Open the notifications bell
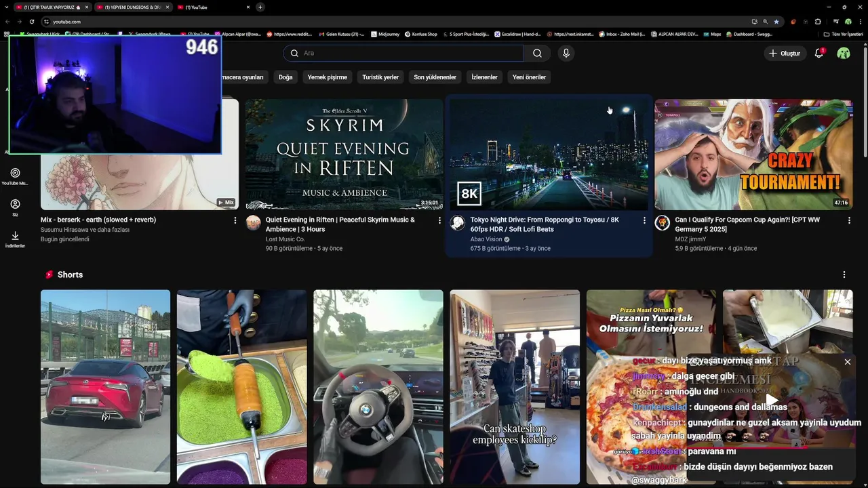868x488 pixels. [x=819, y=53]
